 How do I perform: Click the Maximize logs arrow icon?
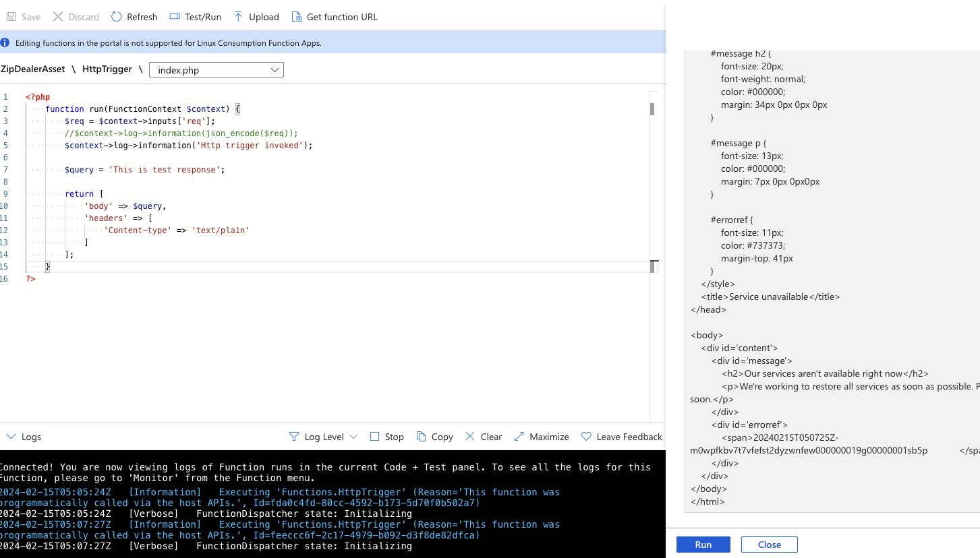[519, 437]
